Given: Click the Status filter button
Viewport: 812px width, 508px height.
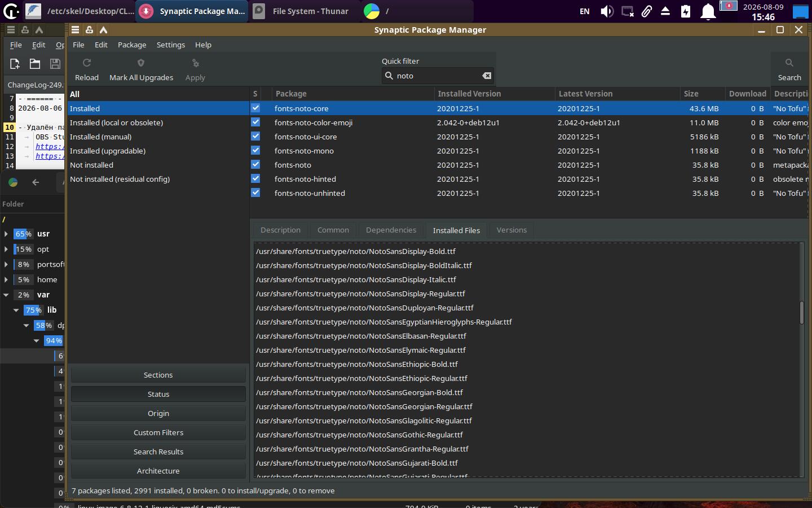Looking at the screenshot, I should [x=158, y=394].
